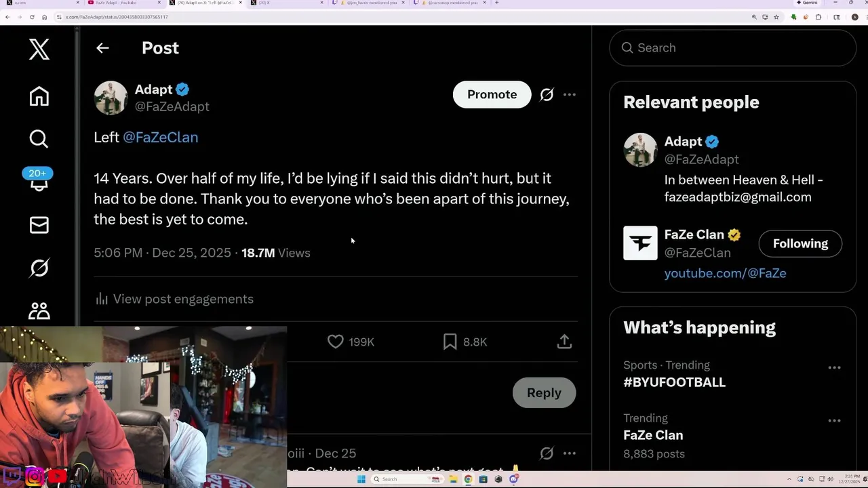868x488 pixels.
Task: Switch to the @carsonop mentioned you tab
Action: [451, 3]
